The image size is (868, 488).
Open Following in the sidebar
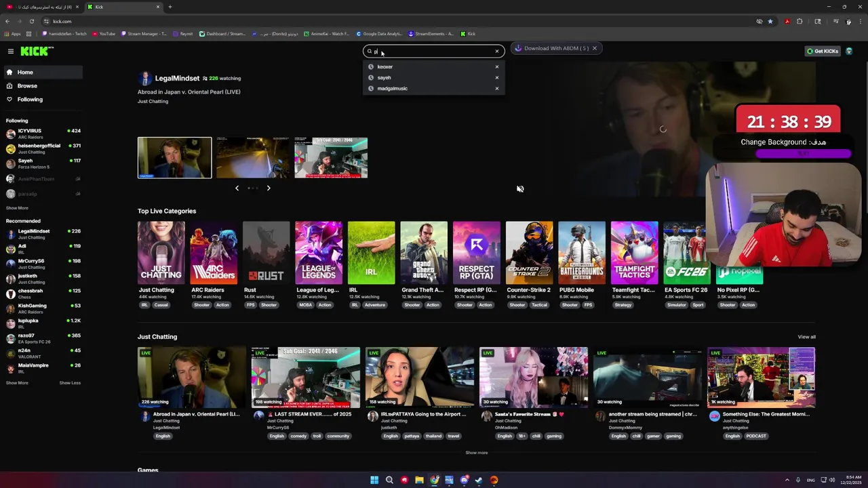[x=42, y=99]
